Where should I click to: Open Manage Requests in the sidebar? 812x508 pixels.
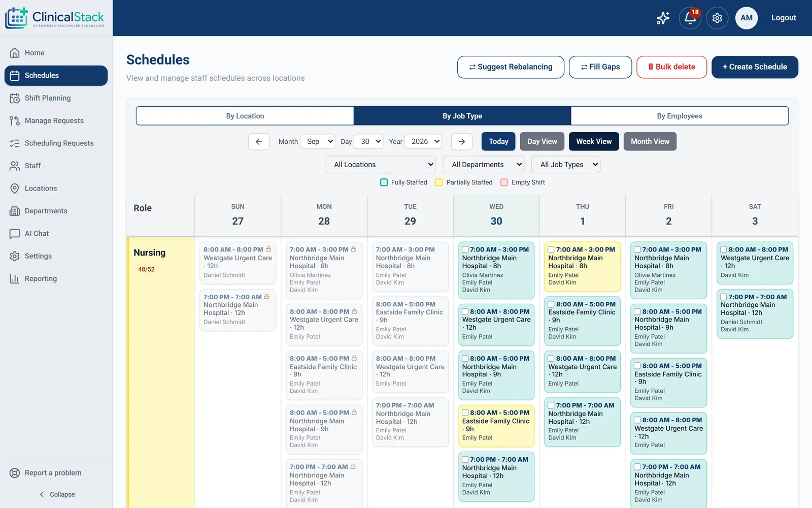coord(56,120)
